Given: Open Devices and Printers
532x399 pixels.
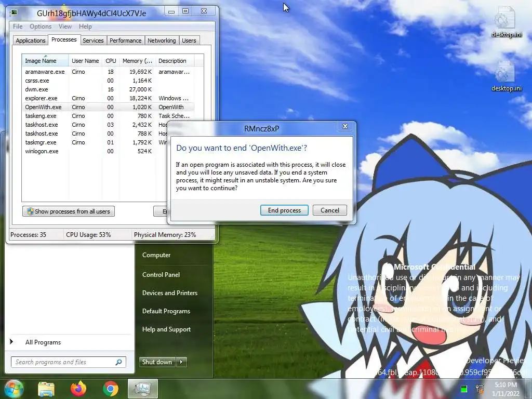Looking at the screenshot, I should pyautogui.click(x=170, y=293).
